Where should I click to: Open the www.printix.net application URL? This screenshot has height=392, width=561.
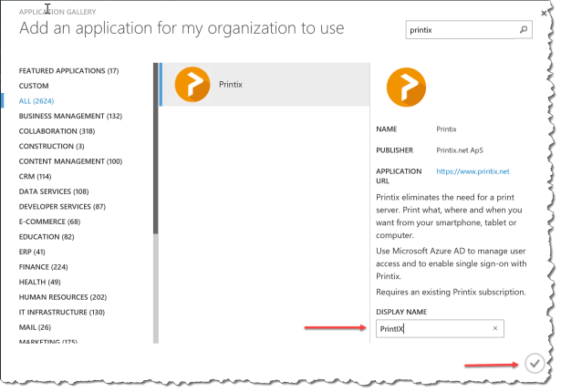[x=472, y=170]
